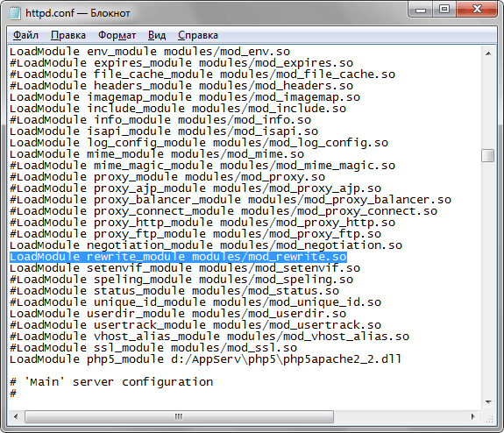504x433 pixels.
Task: Click the horizontal scrollbar left arrow
Action: (x=16, y=416)
